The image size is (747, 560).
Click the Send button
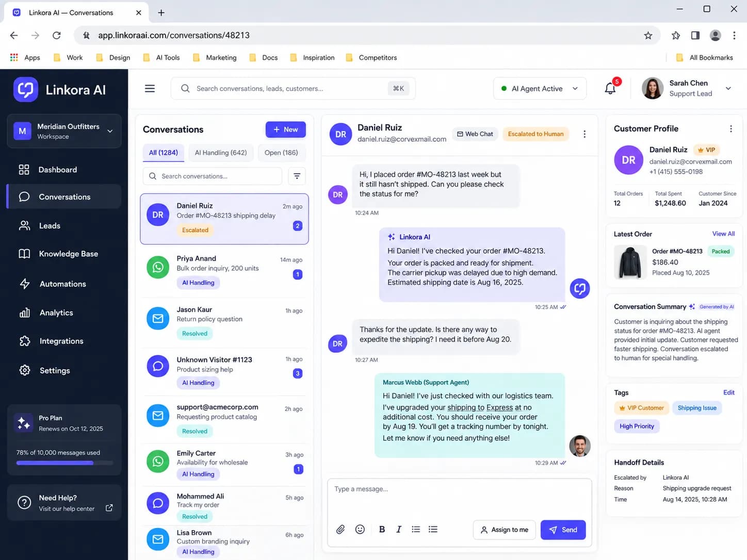(563, 530)
